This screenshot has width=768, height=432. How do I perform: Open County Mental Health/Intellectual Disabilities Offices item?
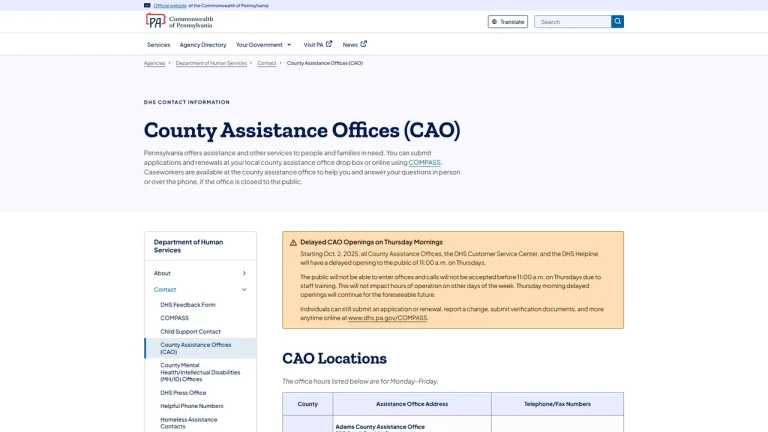(200, 372)
